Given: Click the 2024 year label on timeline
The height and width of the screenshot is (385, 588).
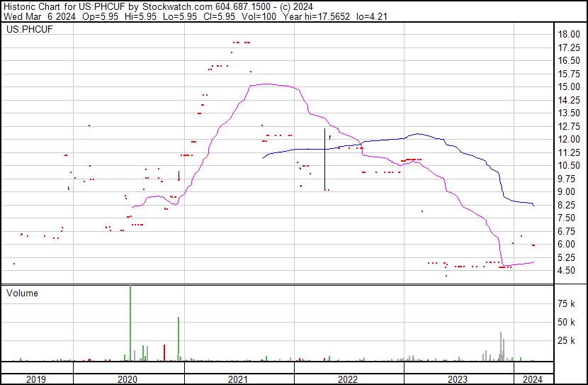Looking at the screenshot, I should [x=533, y=379].
